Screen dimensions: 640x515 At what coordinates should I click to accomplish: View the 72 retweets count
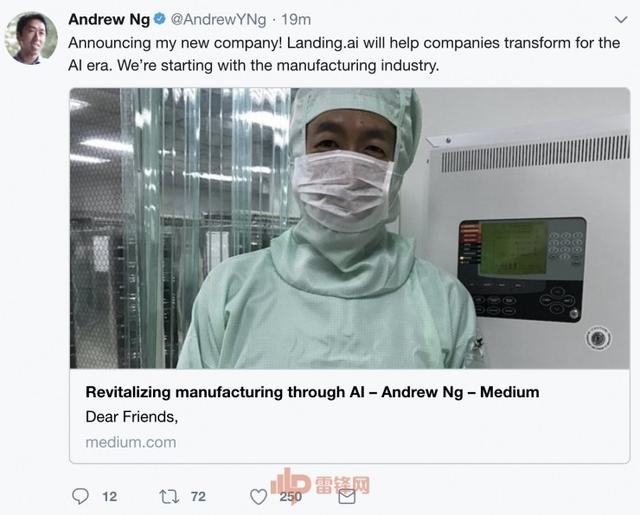click(198, 497)
